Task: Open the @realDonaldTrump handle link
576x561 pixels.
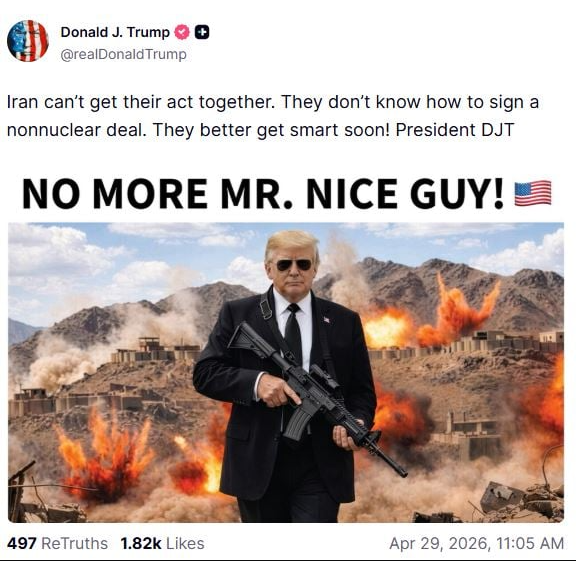Action: click(123, 54)
